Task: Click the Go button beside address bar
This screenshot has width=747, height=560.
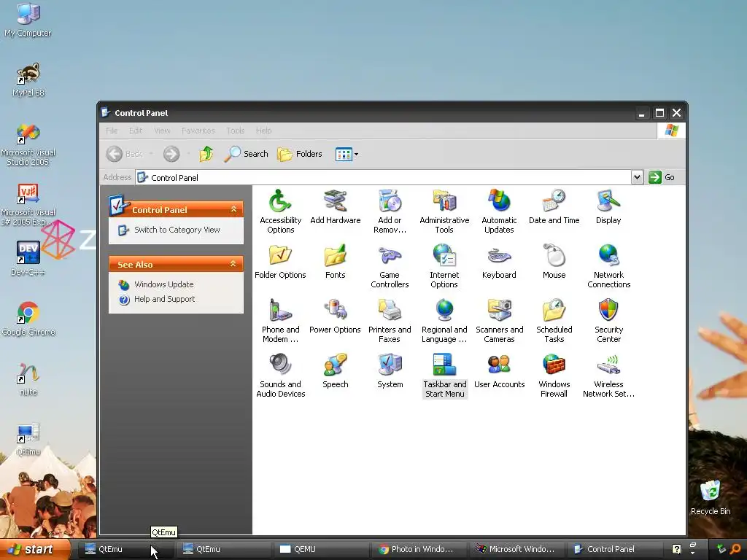Action: (662, 177)
